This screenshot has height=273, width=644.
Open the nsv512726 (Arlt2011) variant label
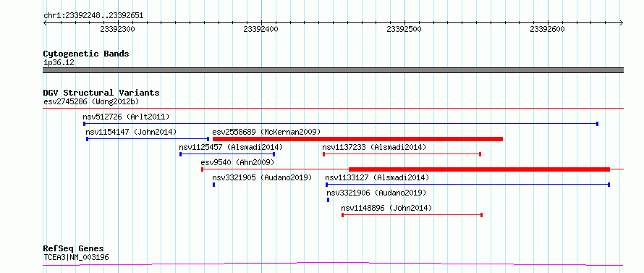tap(126, 117)
